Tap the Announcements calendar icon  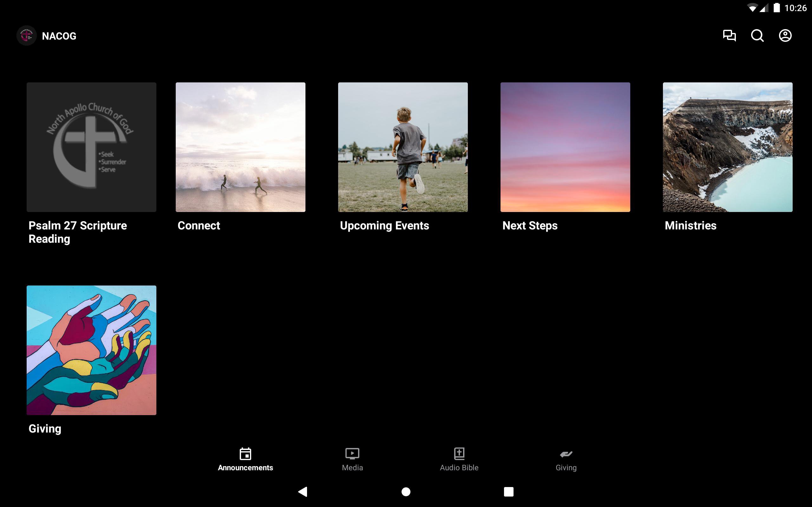245,454
